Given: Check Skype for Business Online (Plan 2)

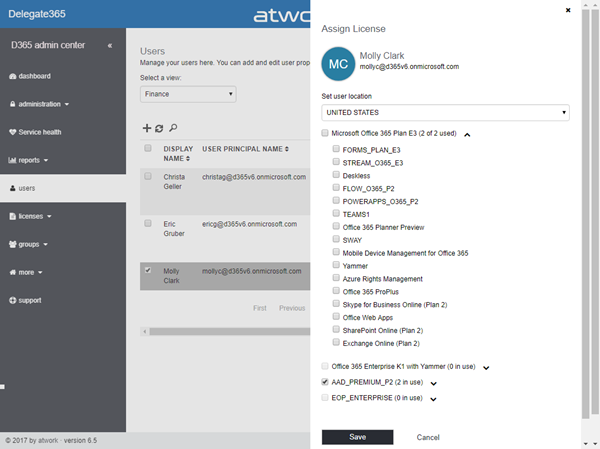Looking at the screenshot, I should [336, 304].
